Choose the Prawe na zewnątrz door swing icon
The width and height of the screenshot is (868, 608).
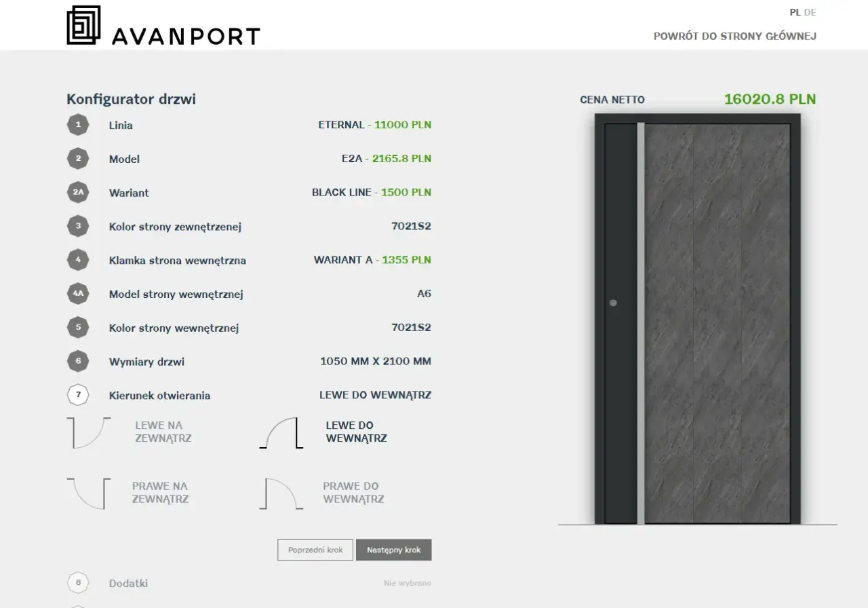[x=89, y=493]
